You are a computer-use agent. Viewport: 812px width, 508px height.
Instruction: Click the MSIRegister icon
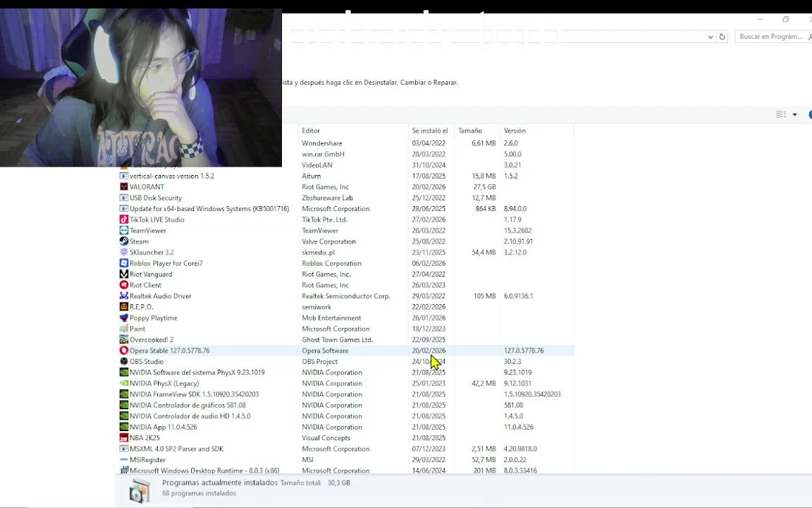tap(124, 459)
